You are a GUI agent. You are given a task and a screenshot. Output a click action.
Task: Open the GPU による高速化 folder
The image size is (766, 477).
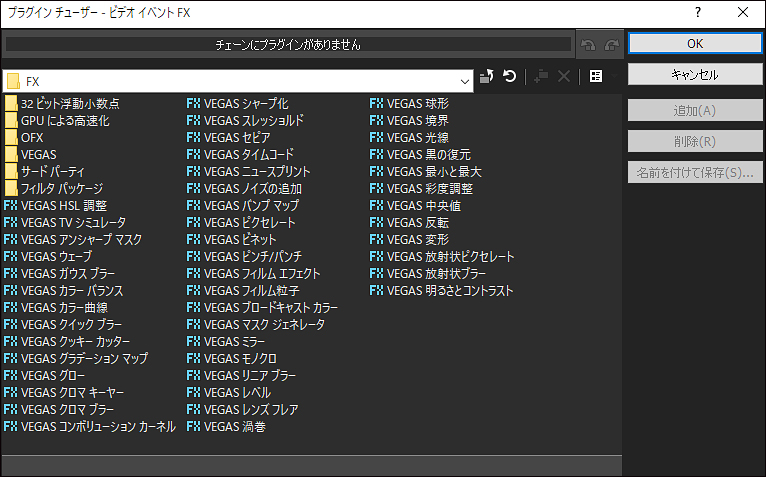tap(57, 121)
